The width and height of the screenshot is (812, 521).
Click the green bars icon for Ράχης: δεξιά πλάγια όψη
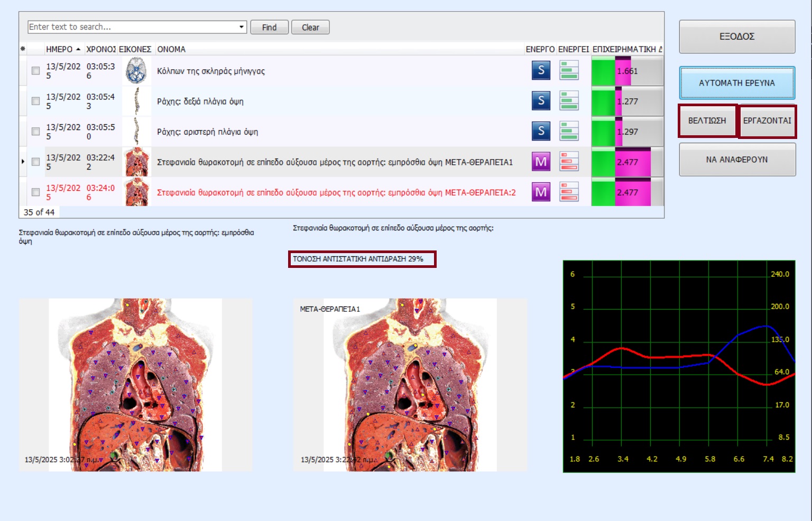(569, 100)
